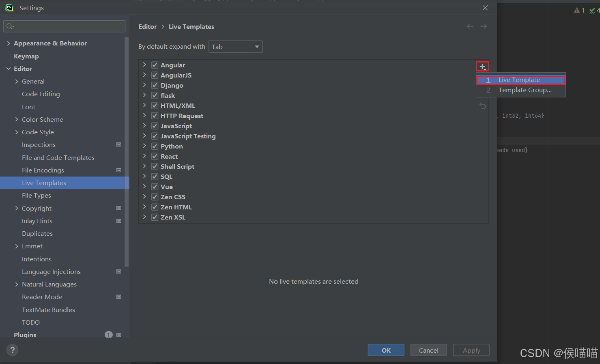Open the Duplicates settings page

pyautogui.click(x=37, y=233)
